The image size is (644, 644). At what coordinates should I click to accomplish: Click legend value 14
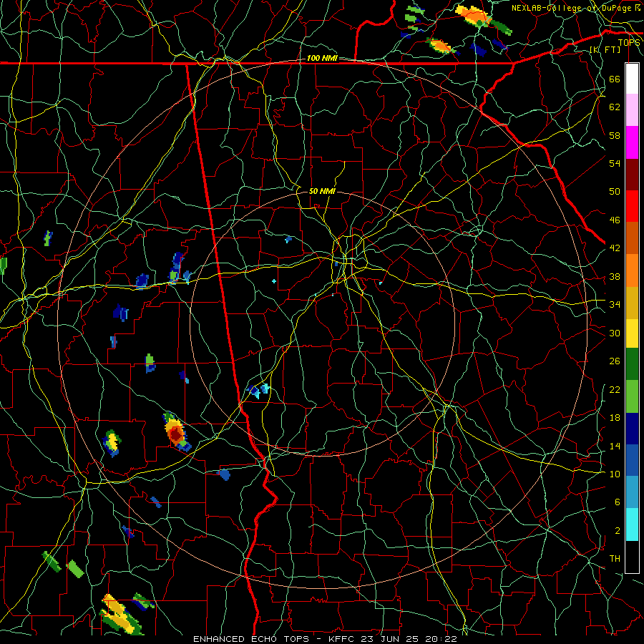(615, 446)
